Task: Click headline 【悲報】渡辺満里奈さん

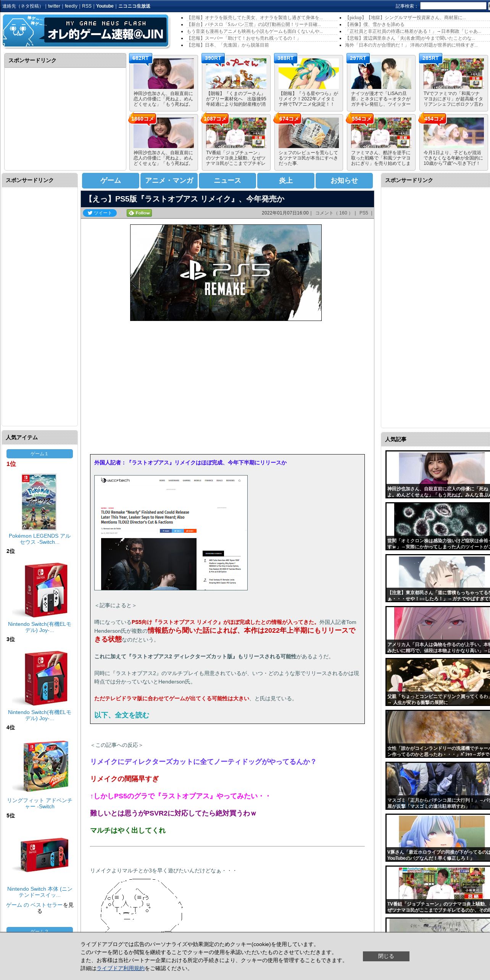Action: 410,38
